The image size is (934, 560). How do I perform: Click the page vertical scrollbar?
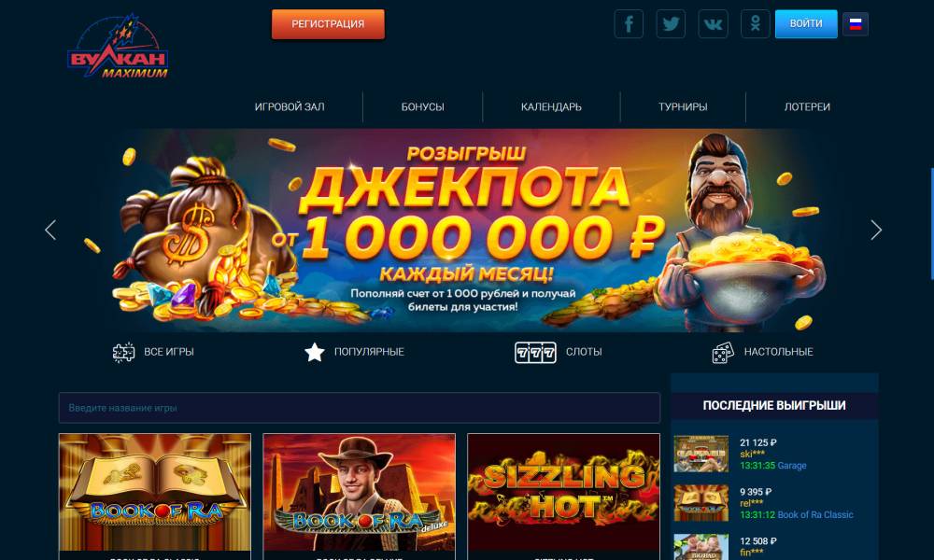[x=931, y=223]
